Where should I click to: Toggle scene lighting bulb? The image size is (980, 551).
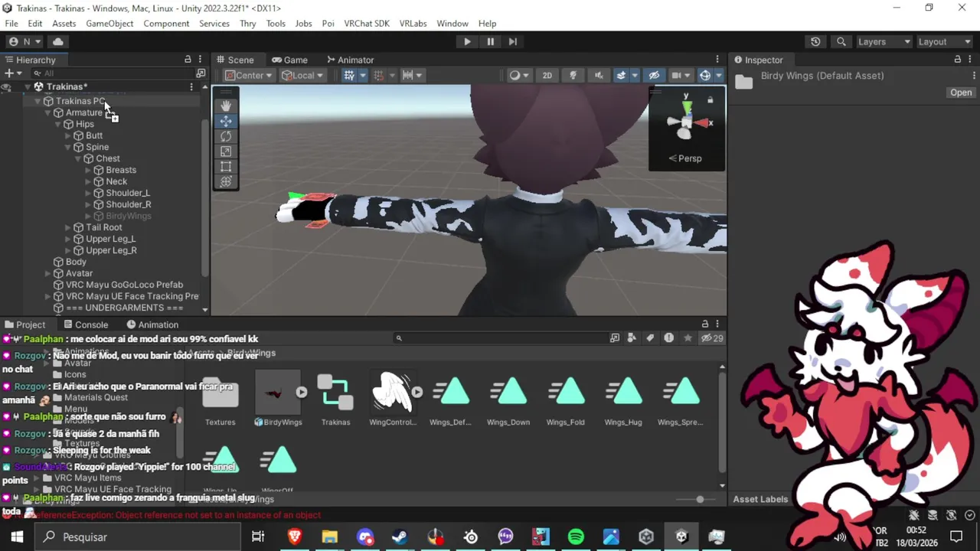pyautogui.click(x=573, y=75)
